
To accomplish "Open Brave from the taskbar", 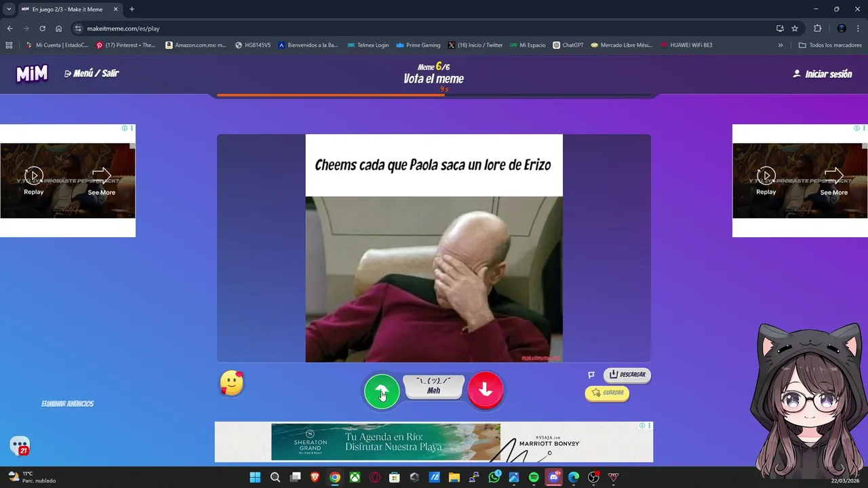I will 315,477.
